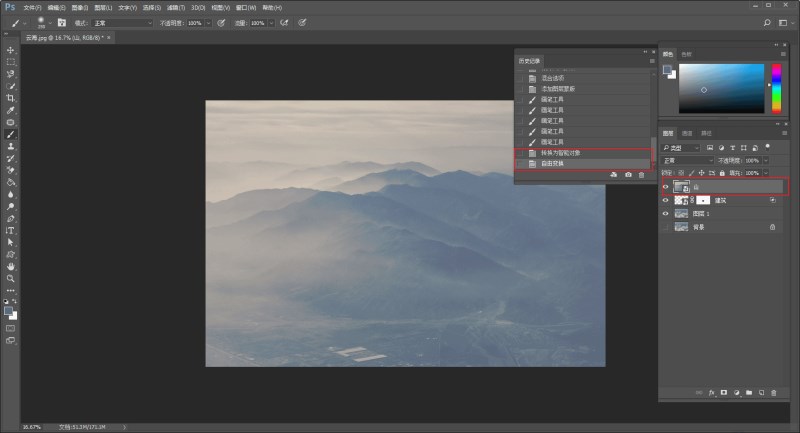Image resolution: width=800 pixels, height=433 pixels.
Task: Select 转换为智能对象 history state
Action: tap(582, 153)
